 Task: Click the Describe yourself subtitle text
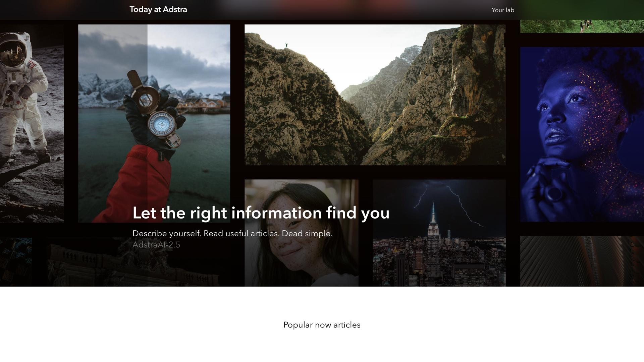pos(232,233)
